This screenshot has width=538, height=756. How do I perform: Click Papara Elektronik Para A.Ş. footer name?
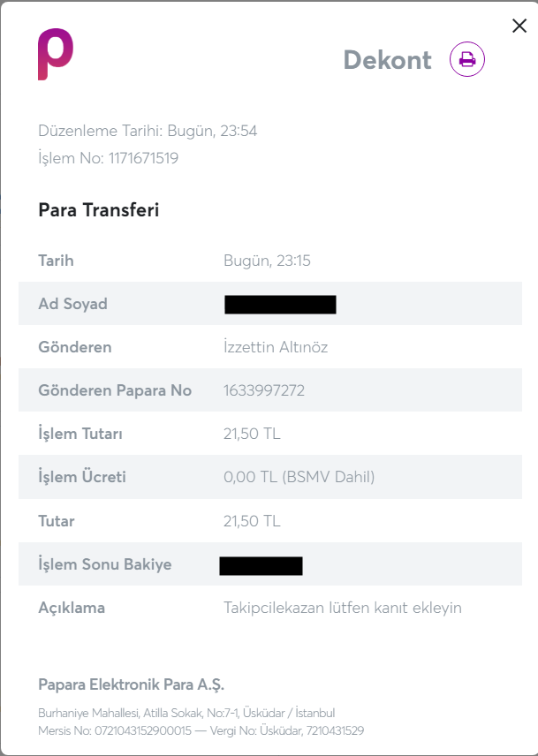click(131, 685)
